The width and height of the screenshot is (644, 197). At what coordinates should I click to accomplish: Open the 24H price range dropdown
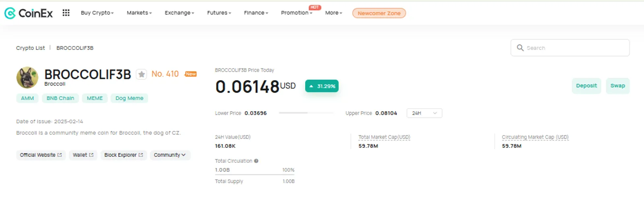click(424, 113)
